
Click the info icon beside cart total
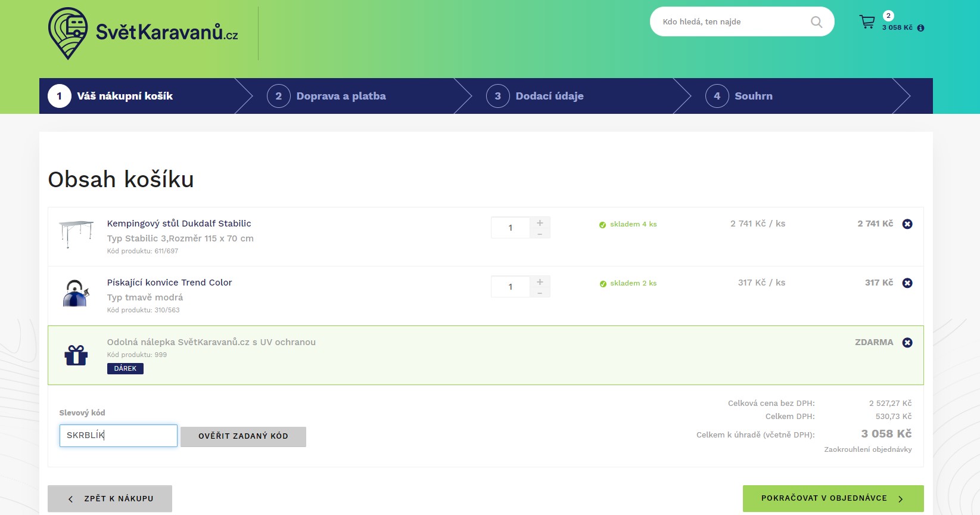[x=920, y=28]
